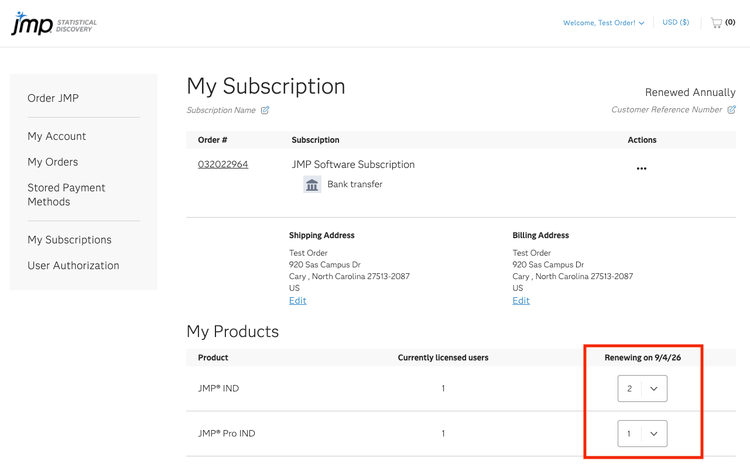
Task: Click the JMP® Pro IND product name
Action: (x=227, y=433)
